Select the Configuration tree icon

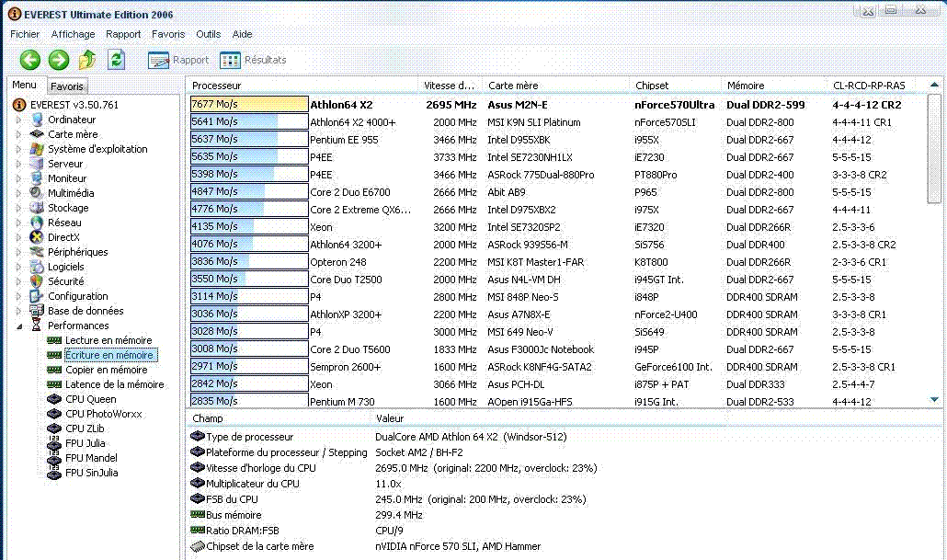coord(37,296)
